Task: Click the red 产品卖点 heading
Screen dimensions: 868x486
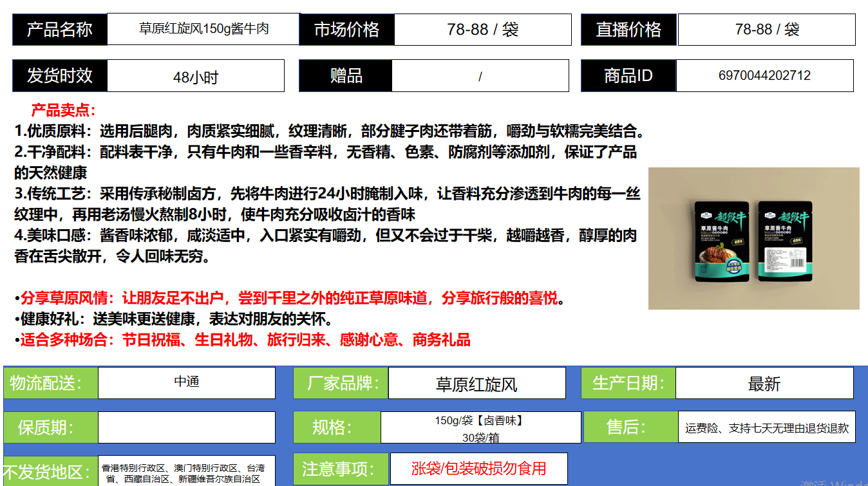Action: click(64, 110)
